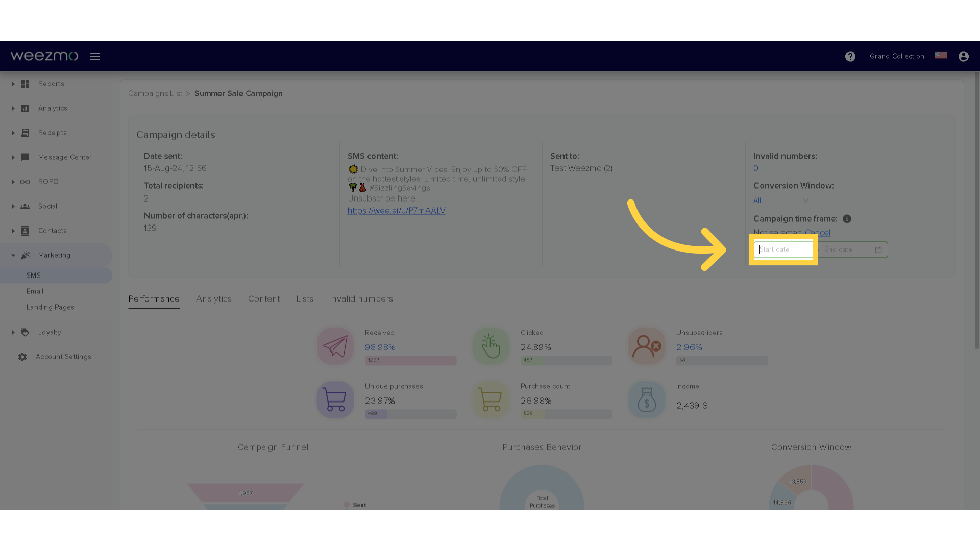Viewport: 980px width, 551px height.
Task: Click the Invalid numbers value 0
Action: pyautogui.click(x=756, y=168)
